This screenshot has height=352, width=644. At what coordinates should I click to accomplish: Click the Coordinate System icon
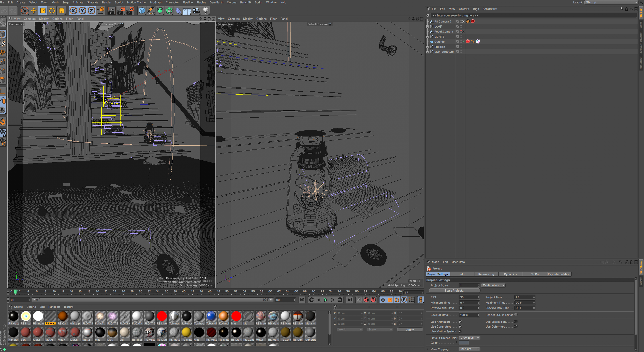101,11
